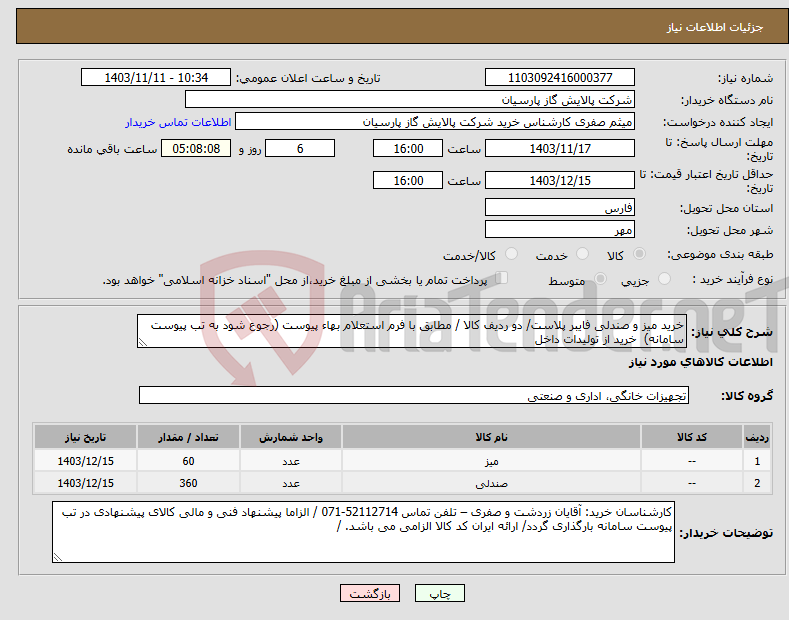Viewport: 789px width, 620px height.
Task: Open the اطلاعات تماس خریدار link
Action: pyautogui.click(x=178, y=122)
